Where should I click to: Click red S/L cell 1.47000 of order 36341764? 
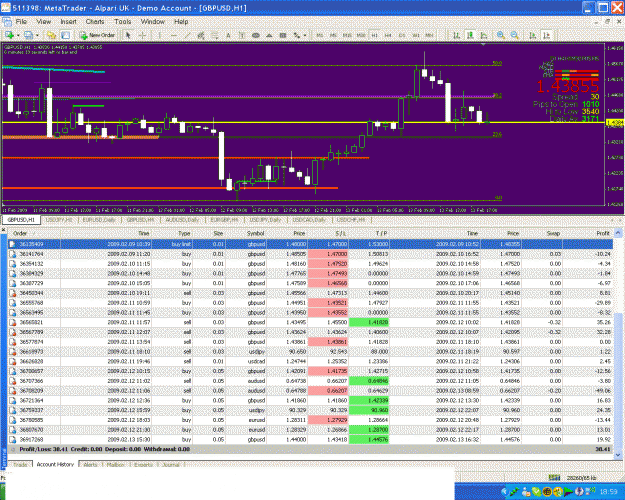click(x=328, y=254)
